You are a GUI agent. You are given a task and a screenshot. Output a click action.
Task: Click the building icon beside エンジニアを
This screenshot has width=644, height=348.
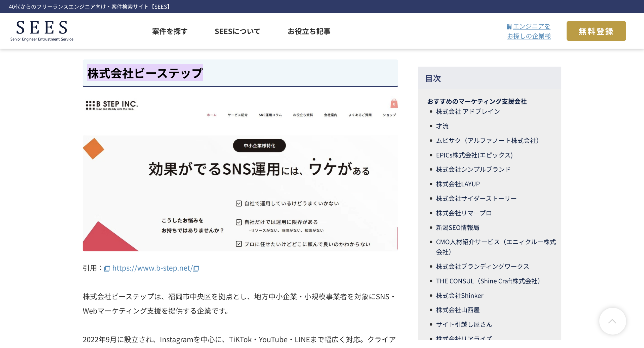coord(509,26)
